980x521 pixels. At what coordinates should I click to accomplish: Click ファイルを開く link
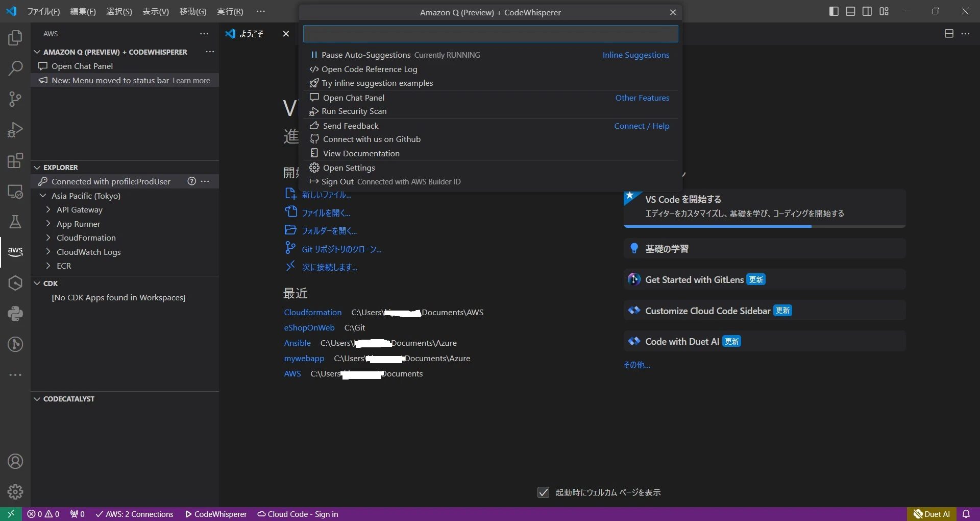point(326,213)
